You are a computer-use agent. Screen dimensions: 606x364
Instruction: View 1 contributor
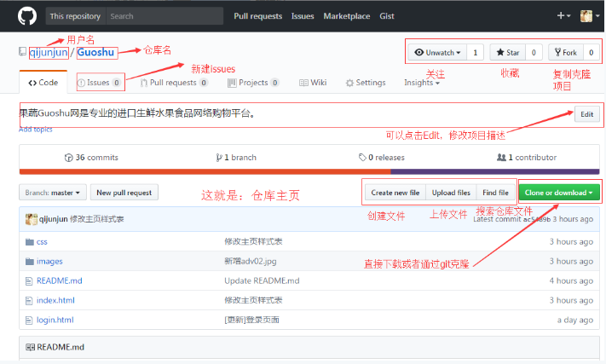[527, 157]
